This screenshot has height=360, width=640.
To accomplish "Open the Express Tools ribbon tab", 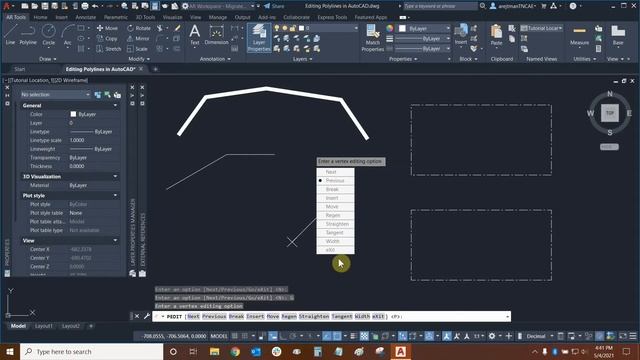I will (x=332, y=18).
